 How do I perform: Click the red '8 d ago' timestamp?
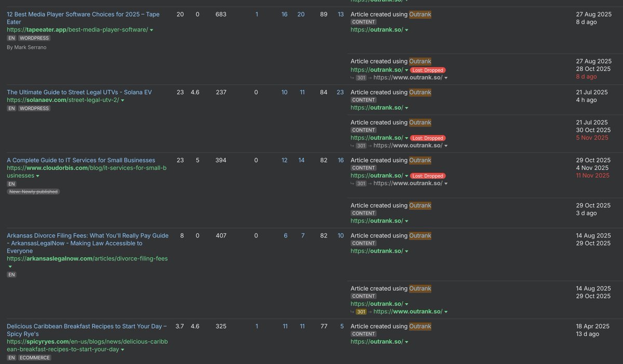[x=586, y=77]
